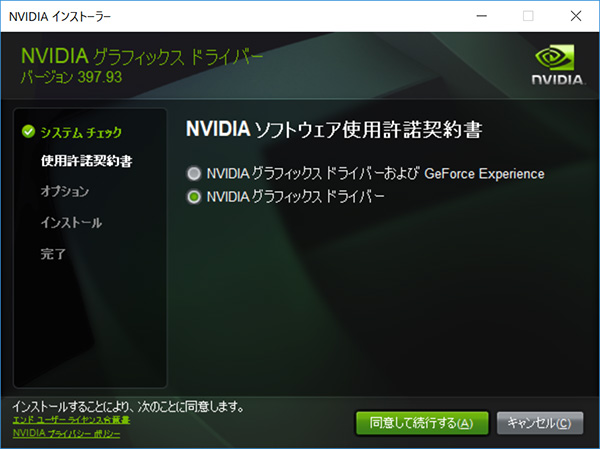
Task: Select the NVIDIA グラフィックス ドライバー only option
Action: tap(194, 197)
